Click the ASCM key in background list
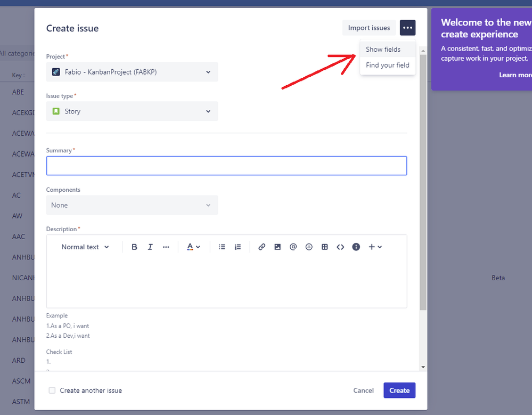The height and width of the screenshot is (415, 532). pos(21,381)
